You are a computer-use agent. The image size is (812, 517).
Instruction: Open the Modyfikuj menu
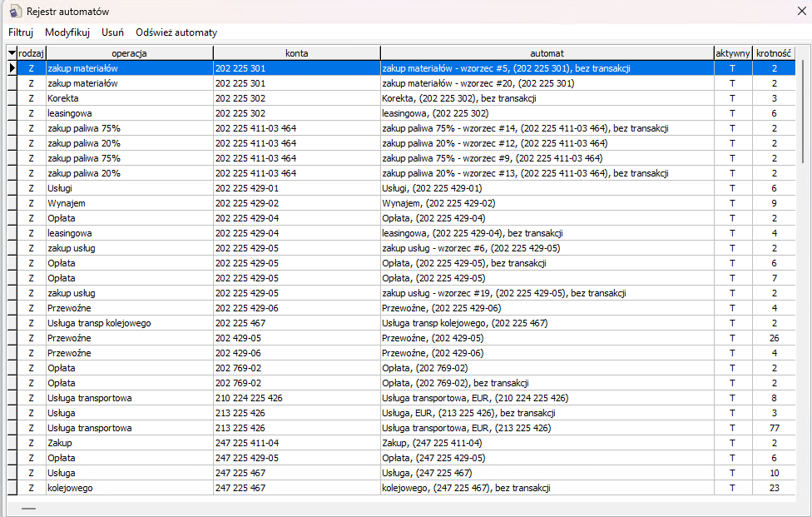67,32
